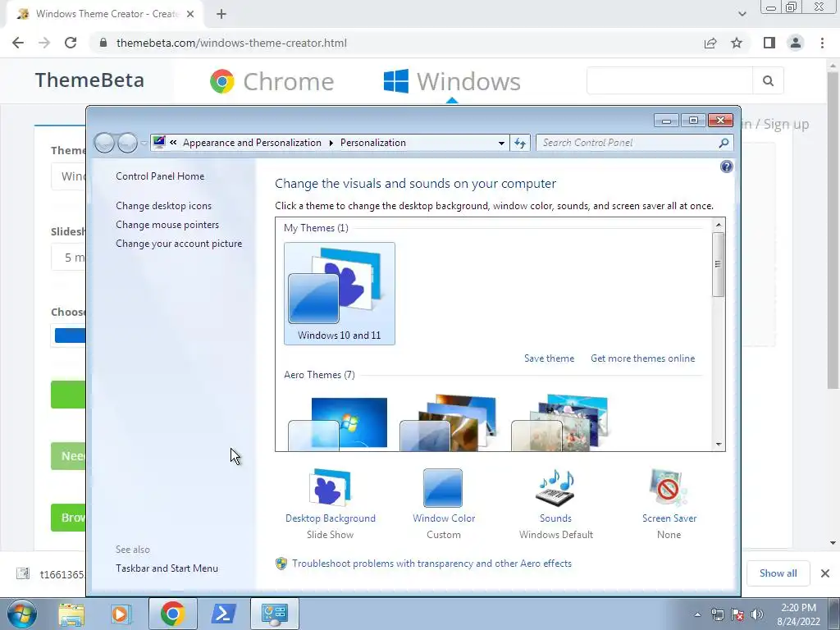The width and height of the screenshot is (840, 630).
Task: Open Change desktop icons
Action: [163, 206]
